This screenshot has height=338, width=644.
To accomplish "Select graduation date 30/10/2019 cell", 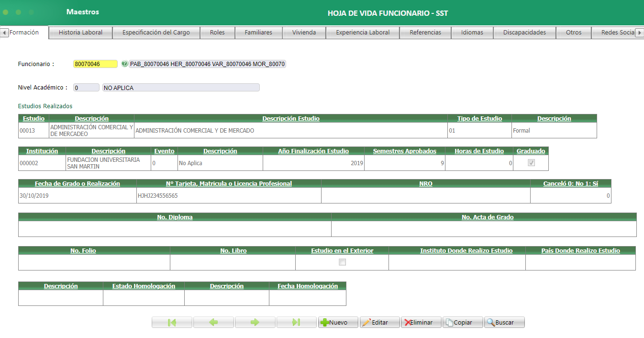I will click(78, 195).
